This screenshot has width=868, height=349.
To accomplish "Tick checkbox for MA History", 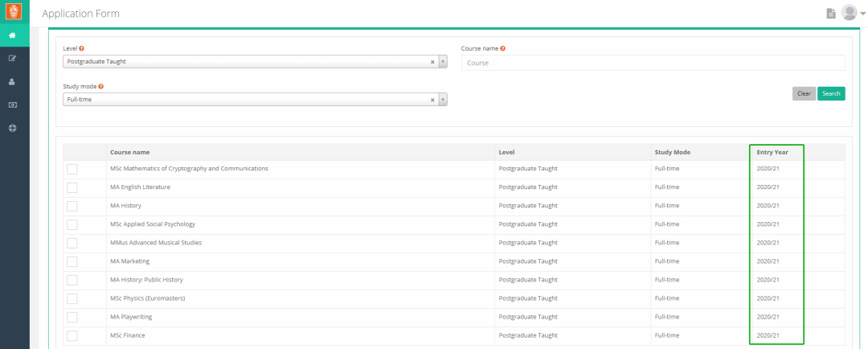I will (x=72, y=206).
